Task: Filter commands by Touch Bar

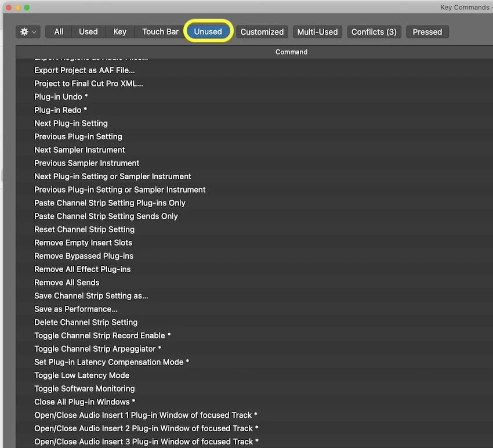Action: click(x=159, y=32)
